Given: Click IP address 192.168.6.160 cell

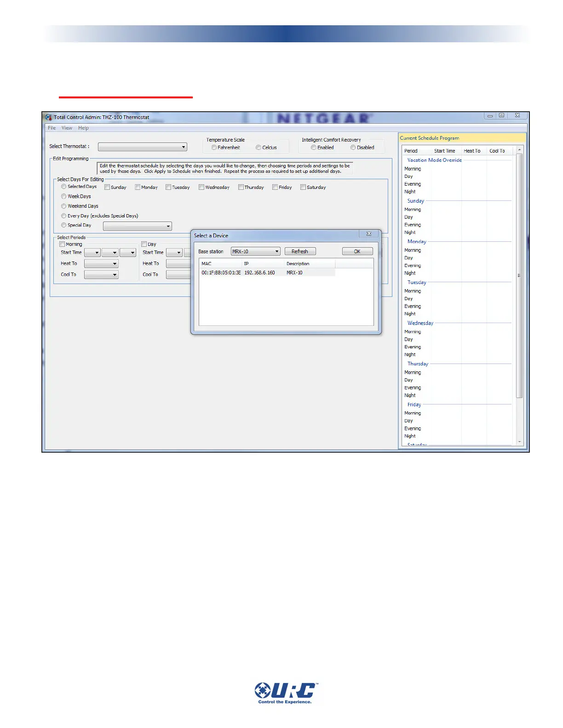Looking at the screenshot, I should point(259,273).
